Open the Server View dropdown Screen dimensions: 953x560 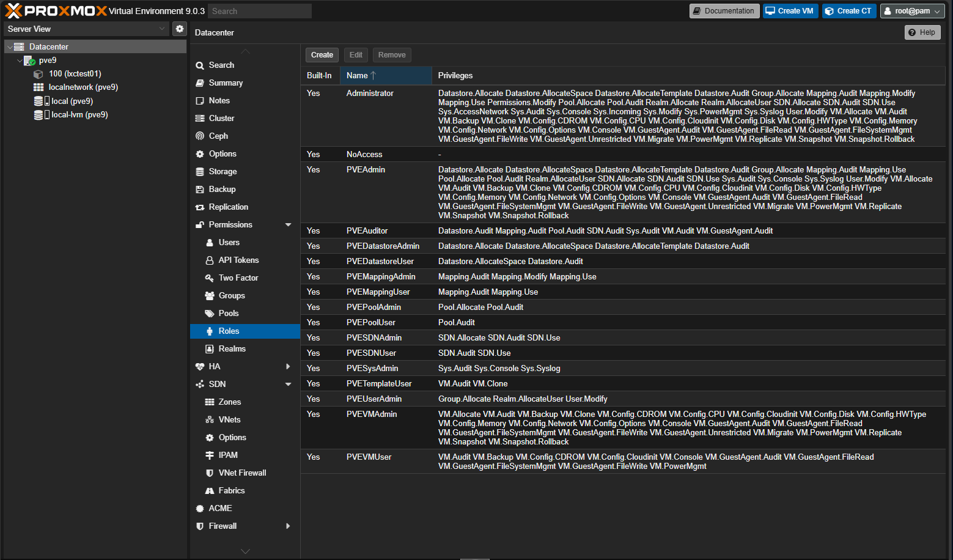point(86,29)
